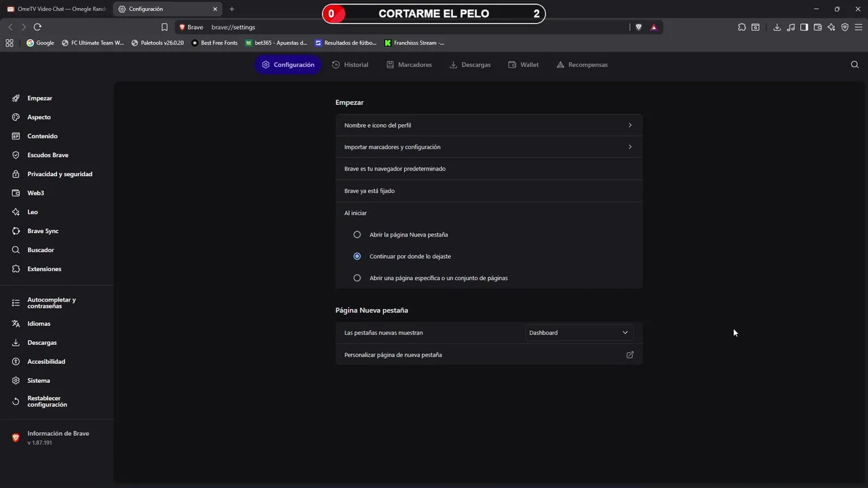Switch to the Marcadores tab

[x=409, y=64]
